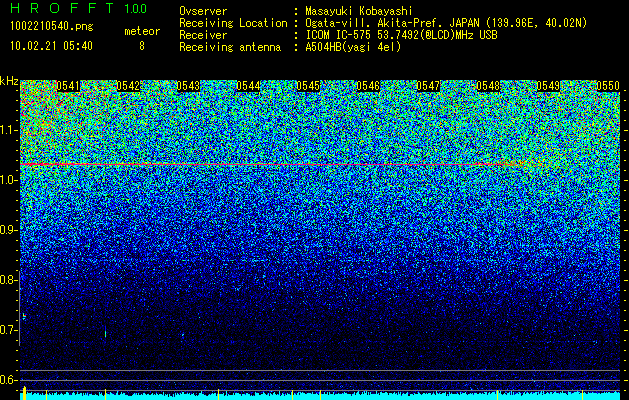Click the 0.8 frequency axis label
629x400 pixels.
pyautogui.click(x=9, y=280)
